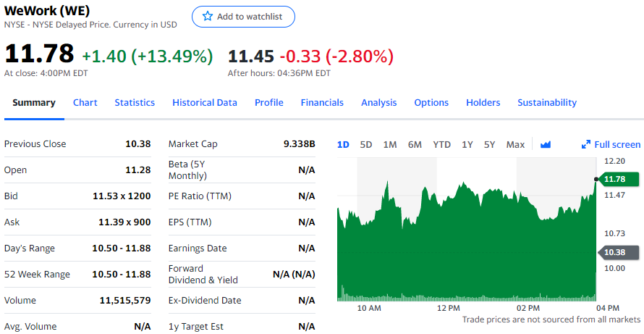The image size is (644, 334).
Task: Click the Ex-Dividend Date label
Action: [x=205, y=301]
